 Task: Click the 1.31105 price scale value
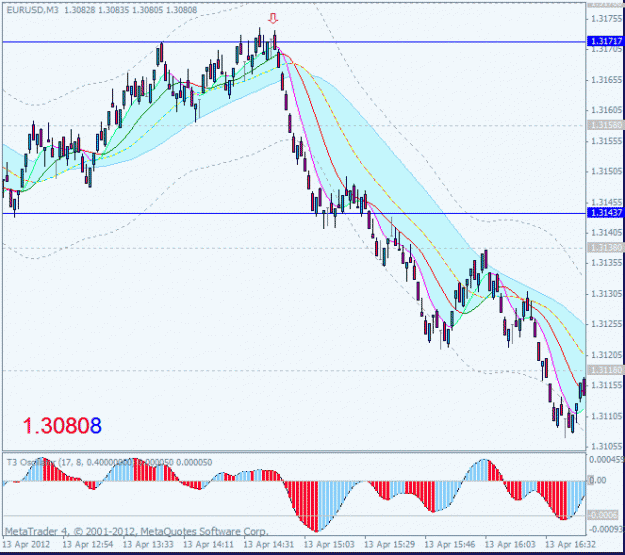click(x=607, y=416)
